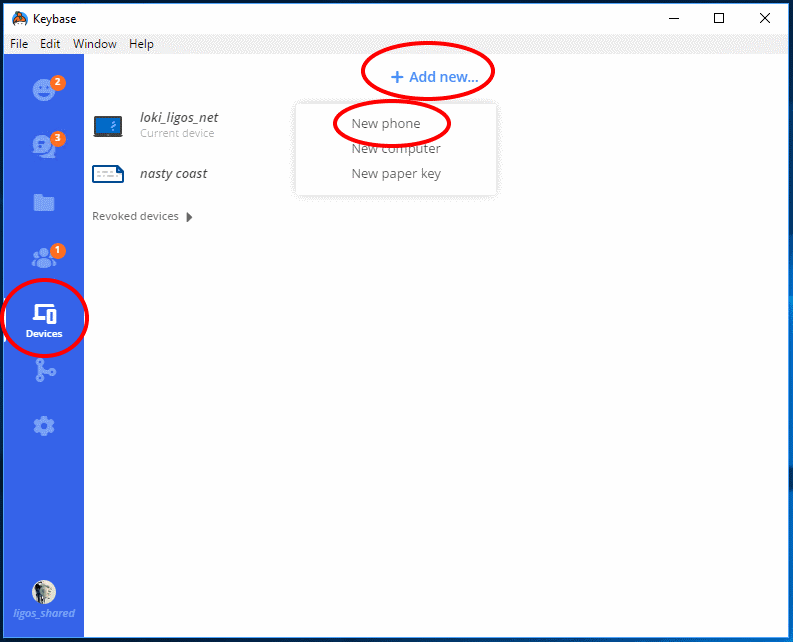793x642 pixels.
Task: Open the Teams tab in sidebar
Action: 44,258
